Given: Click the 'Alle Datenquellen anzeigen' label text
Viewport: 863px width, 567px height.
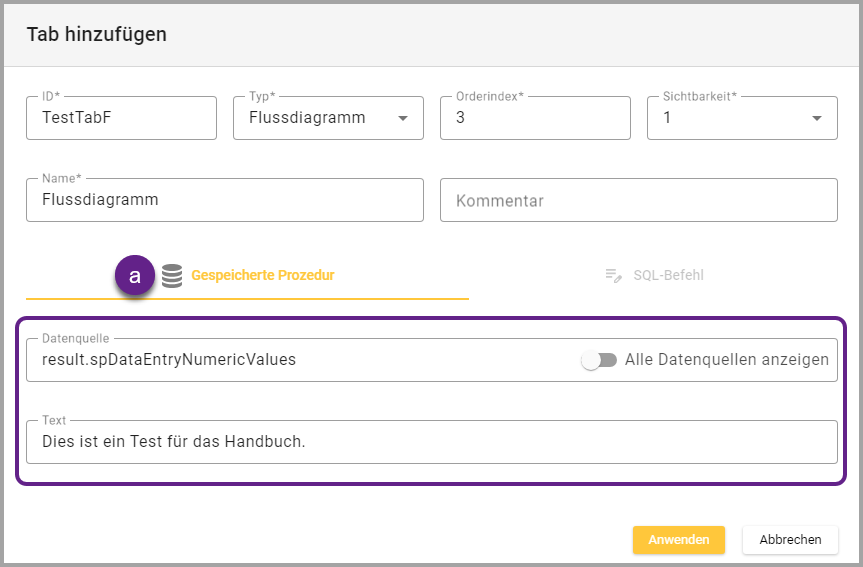Looking at the screenshot, I should (x=726, y=360).
